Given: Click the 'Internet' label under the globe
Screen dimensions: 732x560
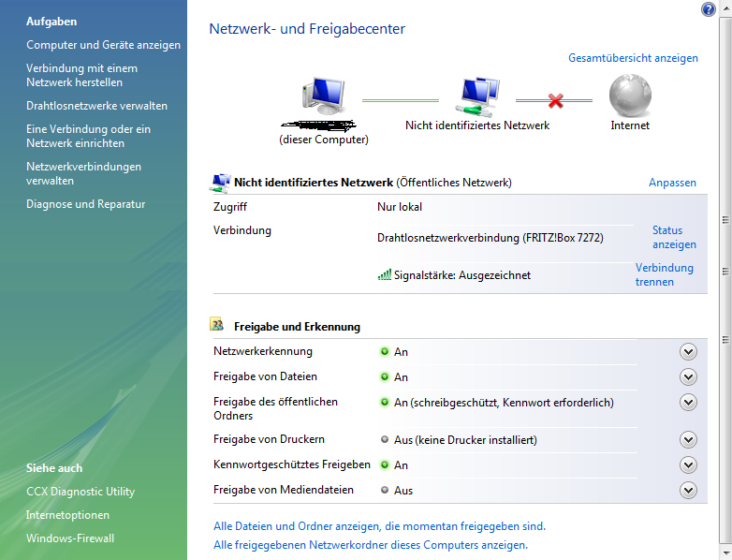Looking at the screenshot, I should (630, 125).
